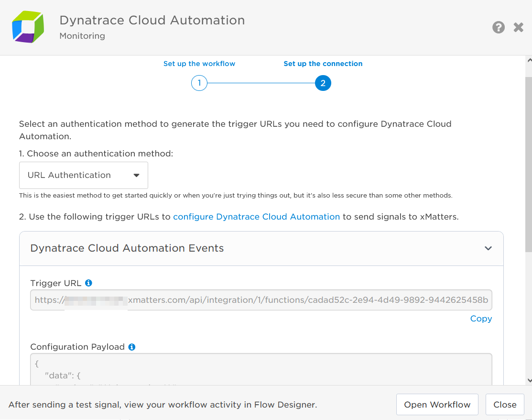Copy the Trigger URL
Viewport: 532px width, 420px height.
point(481,319)
